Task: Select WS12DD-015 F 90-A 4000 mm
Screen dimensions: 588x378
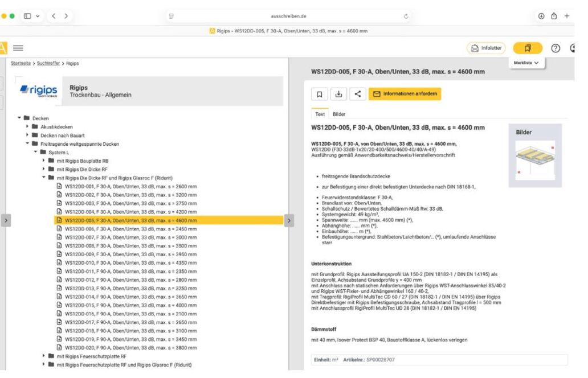Action: [x=131, y=305]
